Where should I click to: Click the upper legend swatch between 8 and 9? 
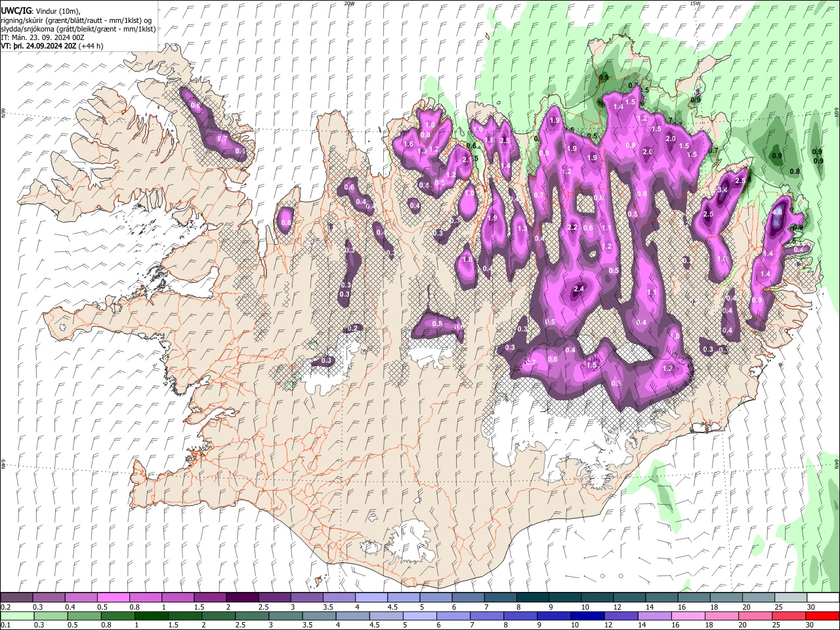point(533,598)
